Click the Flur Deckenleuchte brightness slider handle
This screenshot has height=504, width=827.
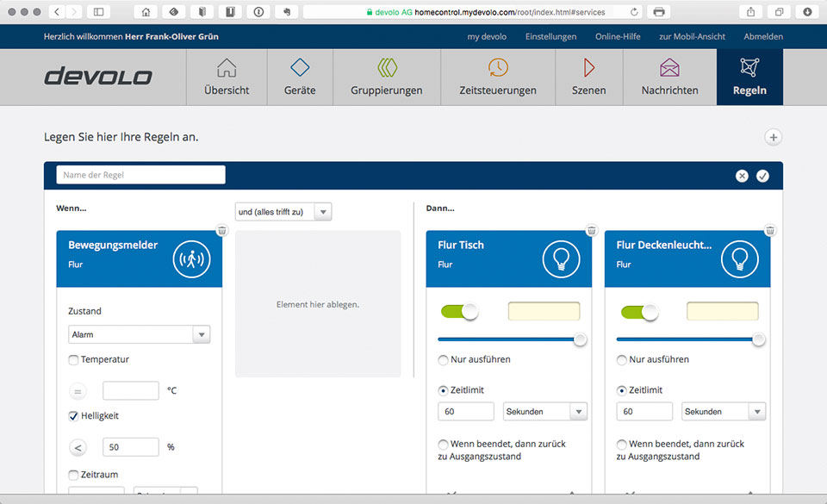tap(758, 339)
